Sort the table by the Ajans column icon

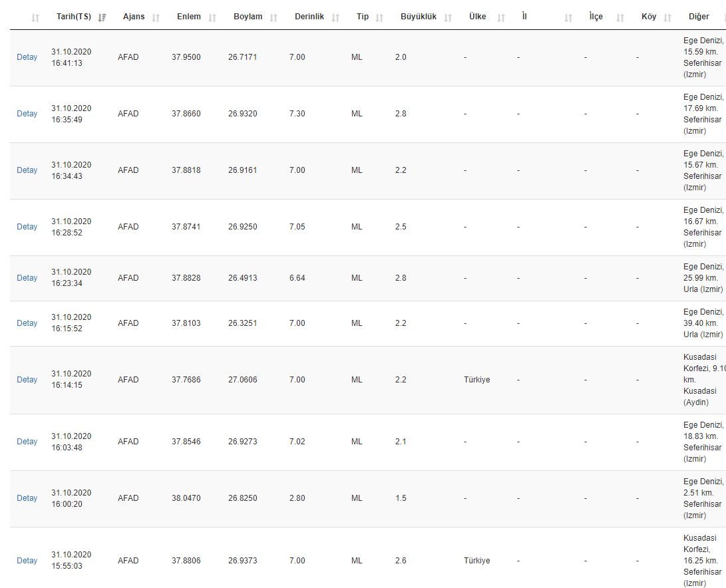point(156,18)
